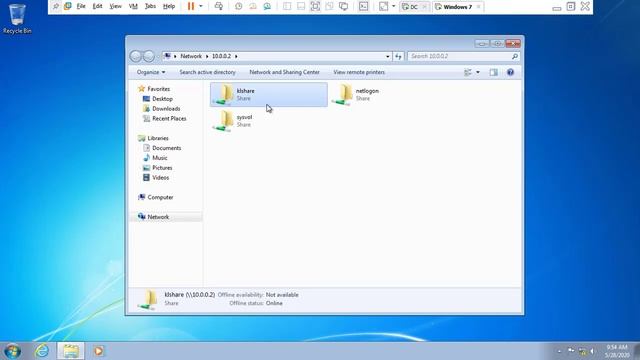Launch Internet Explorer from taskbar

42,351
